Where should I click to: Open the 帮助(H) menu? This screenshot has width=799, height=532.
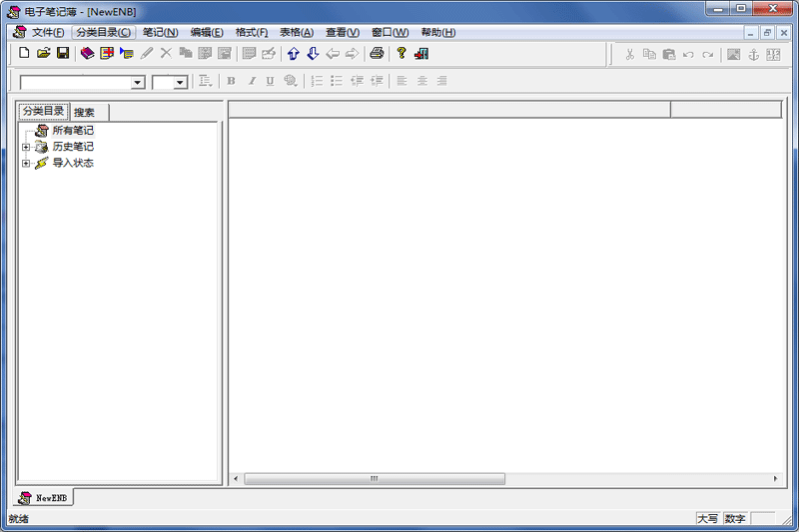coord(437,33)
